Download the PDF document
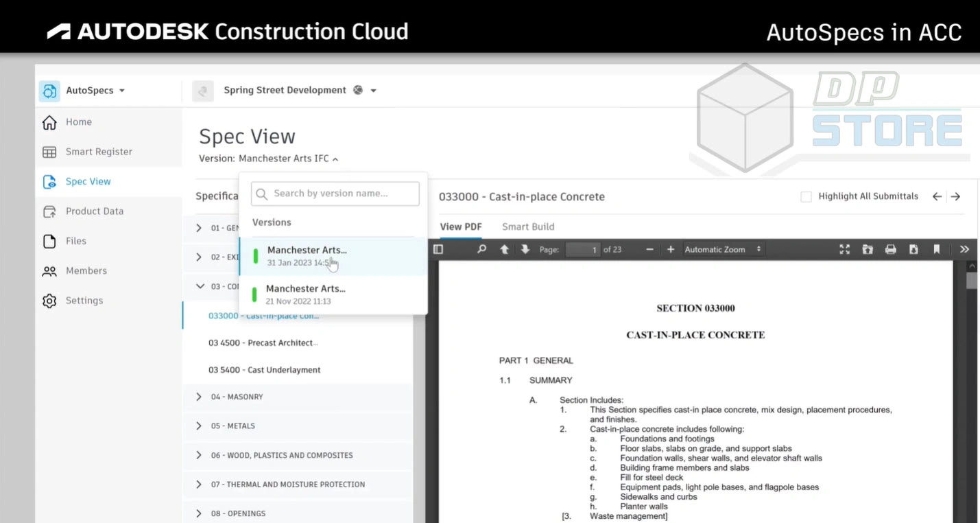Screen dimensions: 980x523 pos(913,249)
